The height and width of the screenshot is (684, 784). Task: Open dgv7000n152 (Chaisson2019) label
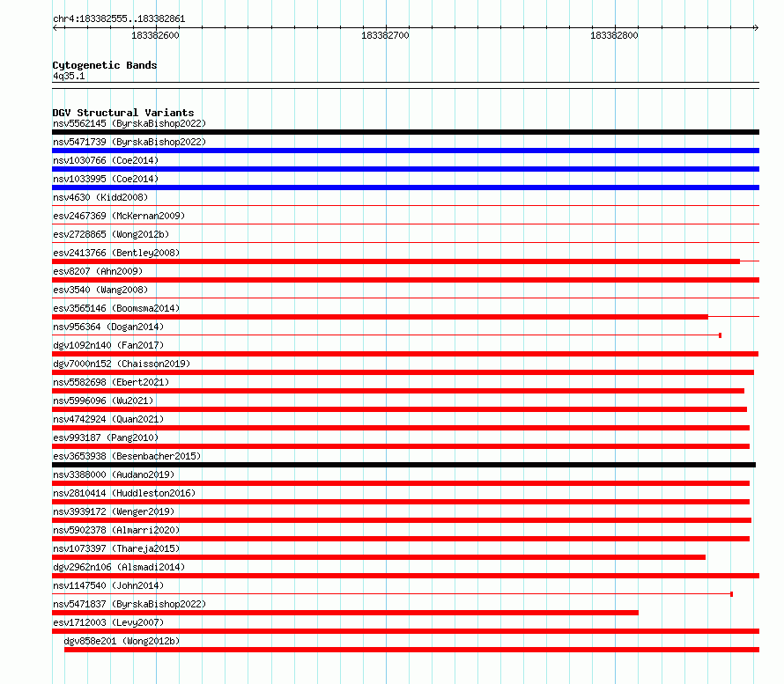(x=122, y=364)
